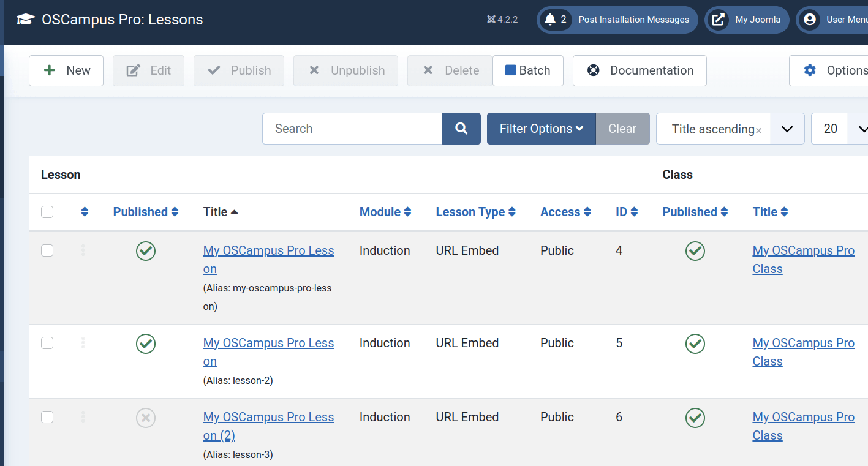This screenshot has width=868, height=466.
Task: Click the Clear filters button
Action: click(622, 129)
